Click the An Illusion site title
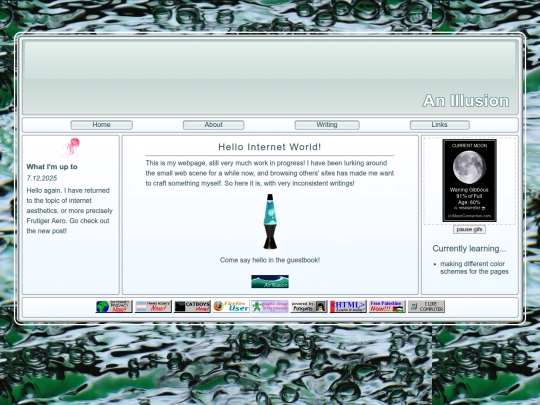This screenshot has height=405, width=540. 466,101
